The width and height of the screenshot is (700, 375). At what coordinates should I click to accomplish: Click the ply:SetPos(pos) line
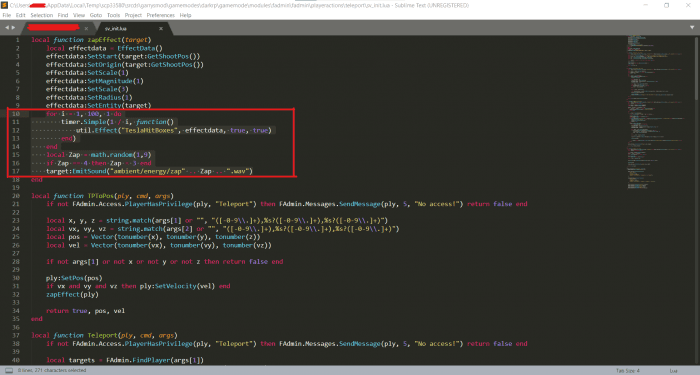[74, 278]
